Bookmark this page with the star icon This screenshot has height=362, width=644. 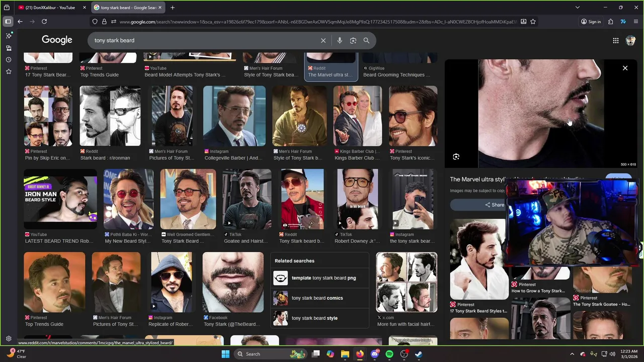pos(533,22)
